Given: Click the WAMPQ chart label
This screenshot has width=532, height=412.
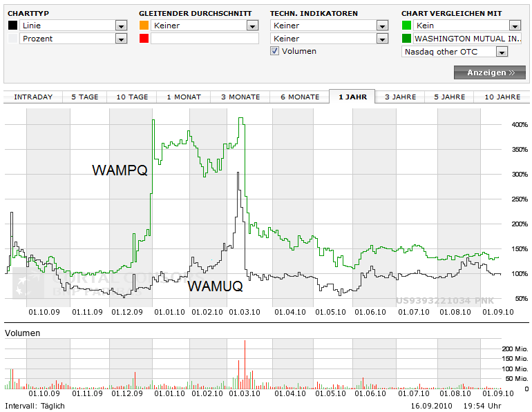Looking at the screenshot, I should (x=120, y=170).
